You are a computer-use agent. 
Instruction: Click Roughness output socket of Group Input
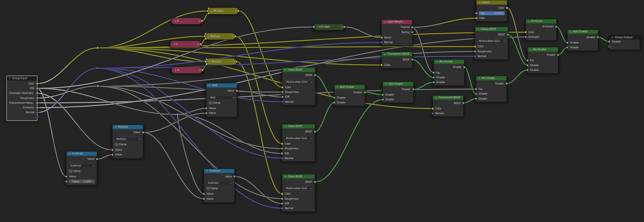coord(37,98)
